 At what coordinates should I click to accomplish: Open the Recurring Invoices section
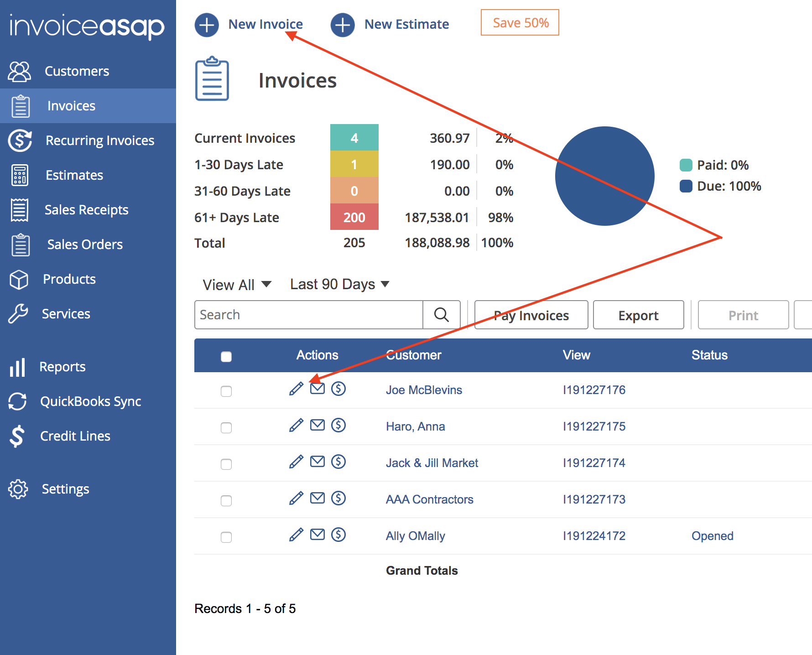(x=100, y=140)
